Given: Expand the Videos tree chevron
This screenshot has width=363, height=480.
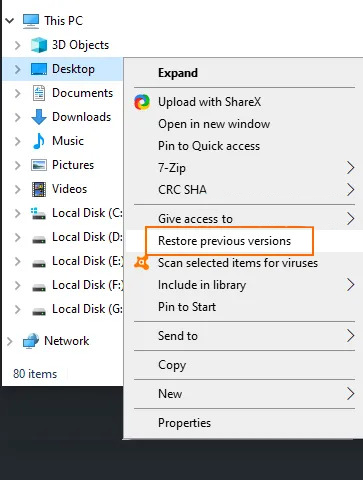Looking at the screenshot, I should [18, 189].
